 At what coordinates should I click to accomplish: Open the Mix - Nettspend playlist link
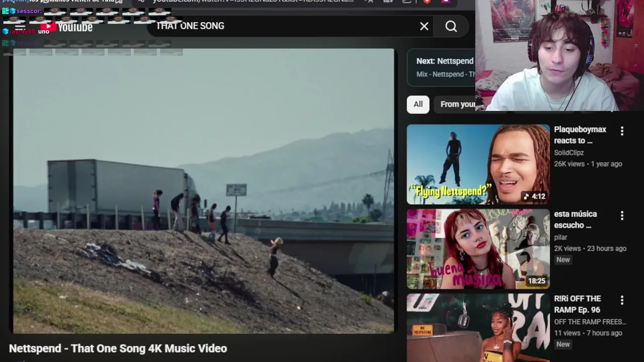pyautogui.click(x=445, y=74)
